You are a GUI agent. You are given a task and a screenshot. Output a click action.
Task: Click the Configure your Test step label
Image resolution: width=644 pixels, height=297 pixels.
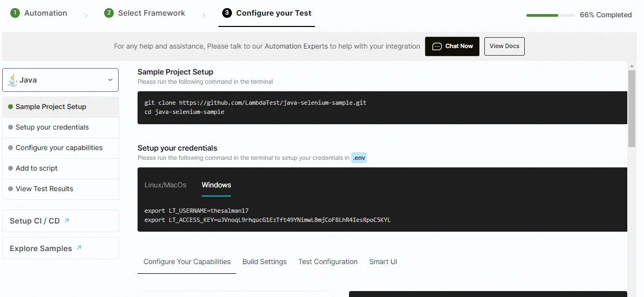(x=273, y=13)
